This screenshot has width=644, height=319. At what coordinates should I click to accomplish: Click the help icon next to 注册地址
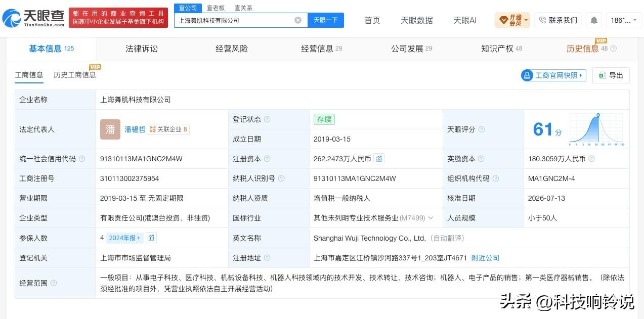coord(267,258)
